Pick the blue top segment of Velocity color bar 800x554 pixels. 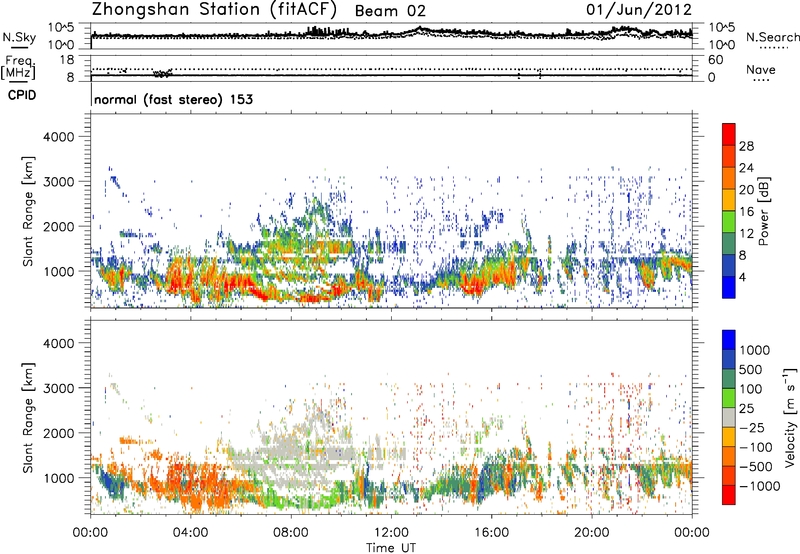(729, 340)
